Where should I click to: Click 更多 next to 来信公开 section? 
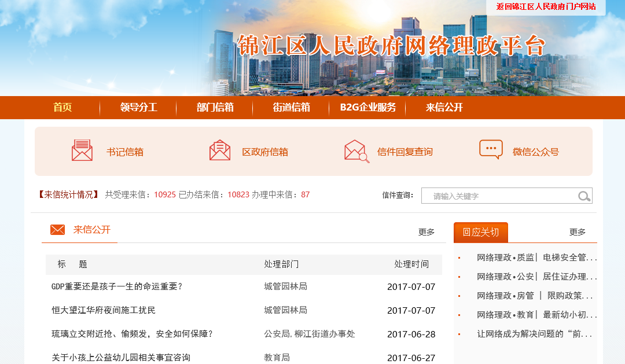coord(426,232)
